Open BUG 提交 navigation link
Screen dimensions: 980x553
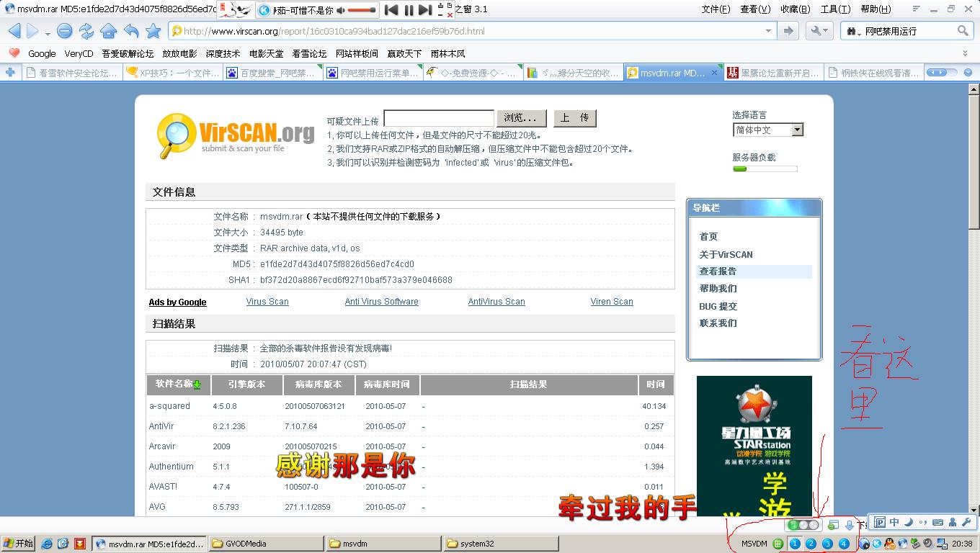point(718,306)
